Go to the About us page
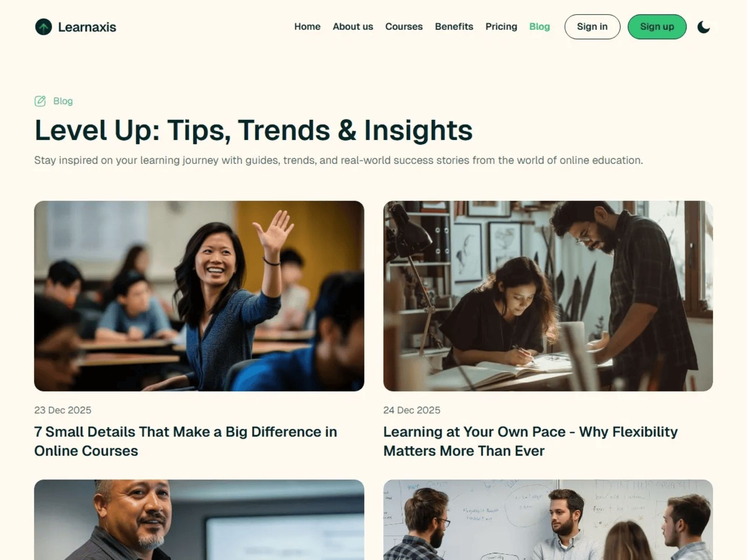747x560 pixels. click(353, 27)
